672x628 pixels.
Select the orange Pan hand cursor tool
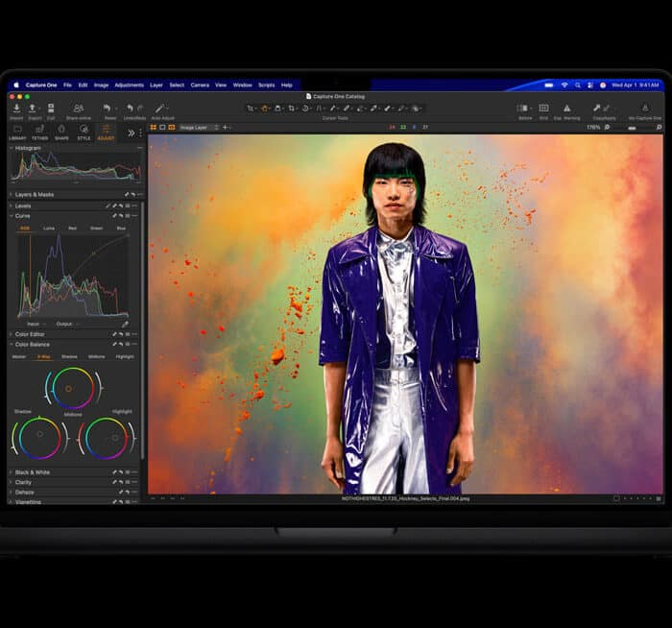[264, 109]
